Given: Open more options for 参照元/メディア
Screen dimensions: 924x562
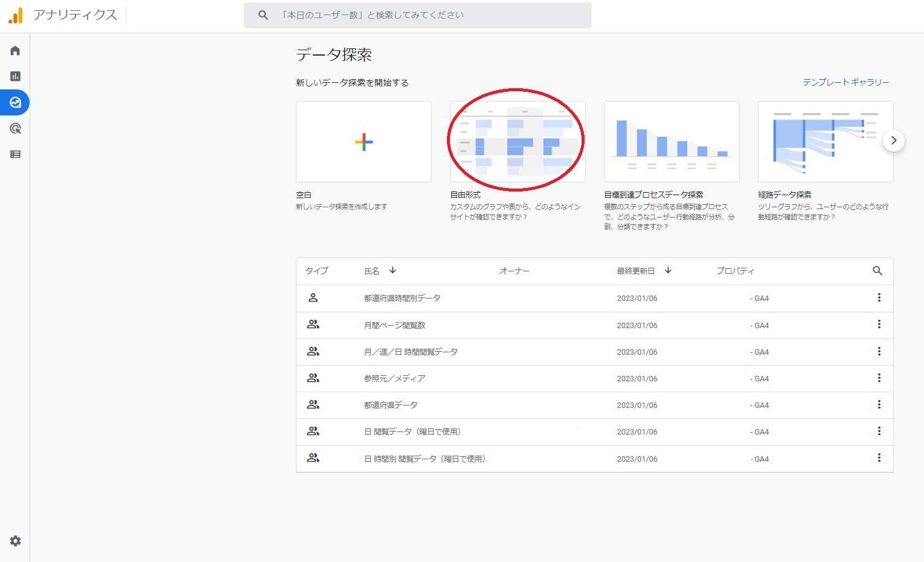Looking at the screenshot, I should click(x=879, y=378).
